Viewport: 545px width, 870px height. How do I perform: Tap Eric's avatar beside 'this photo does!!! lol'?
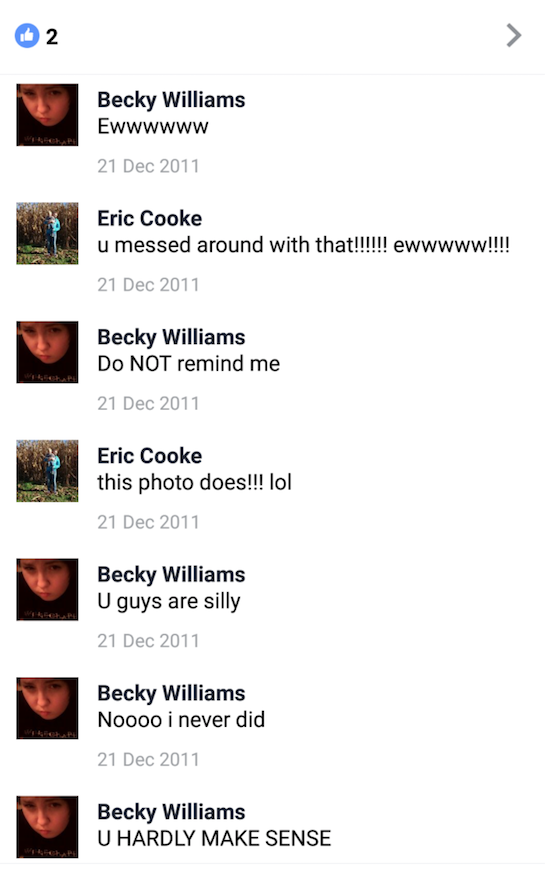(47, 471)
